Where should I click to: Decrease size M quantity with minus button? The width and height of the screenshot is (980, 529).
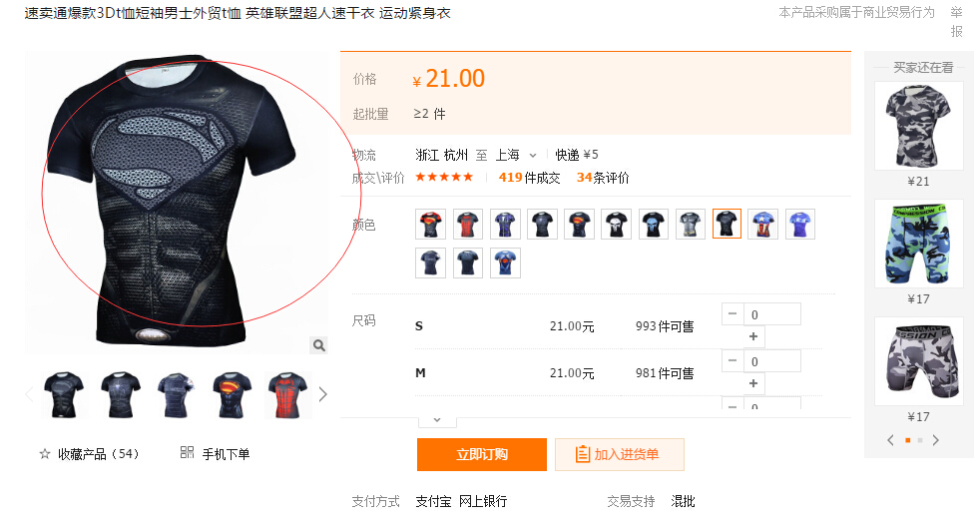pos(733,360)
